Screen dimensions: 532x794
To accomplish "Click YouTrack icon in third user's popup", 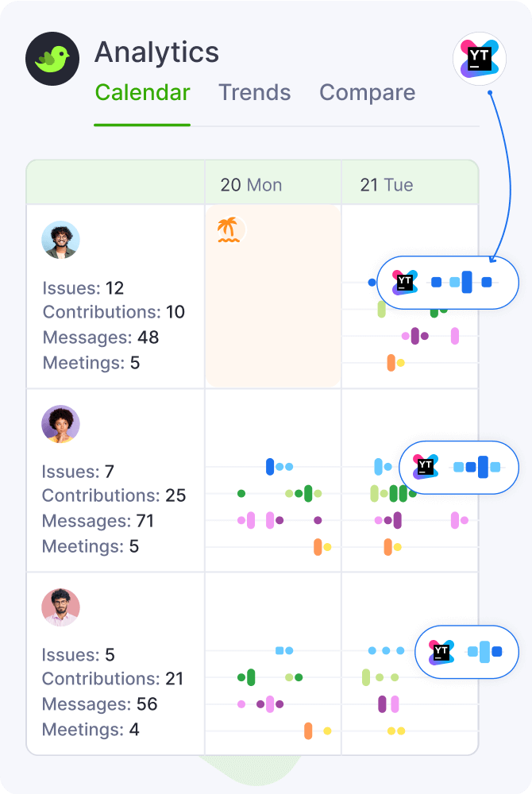I will [441, 652].
